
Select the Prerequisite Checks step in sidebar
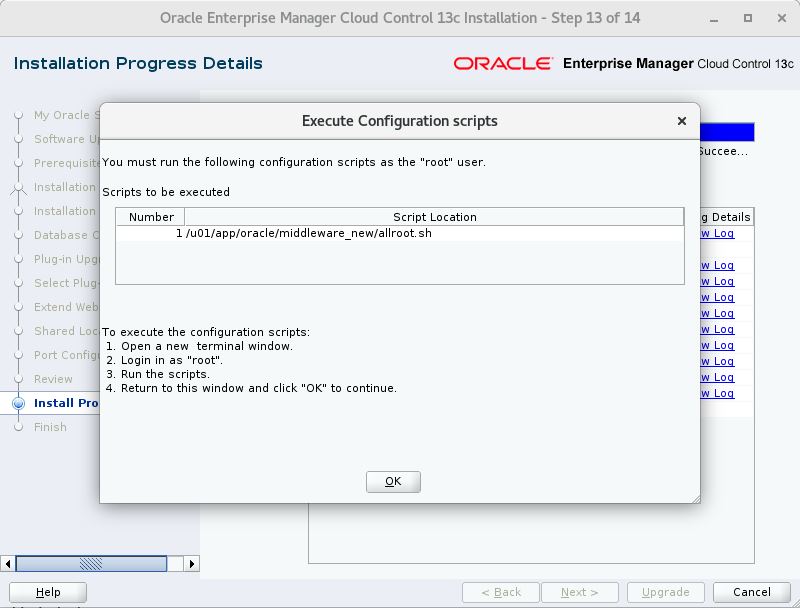click(66, 163)
